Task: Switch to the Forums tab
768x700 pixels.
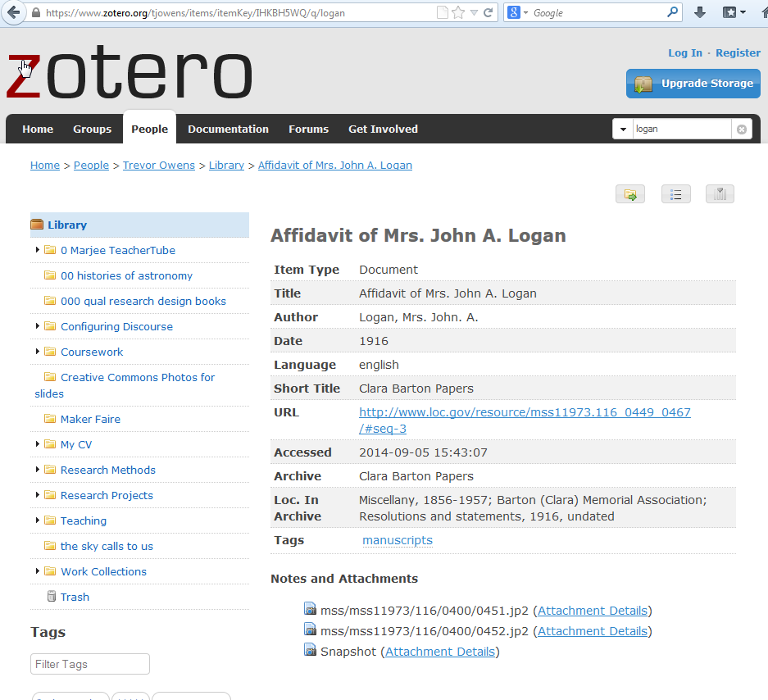Action: (308, 130)
